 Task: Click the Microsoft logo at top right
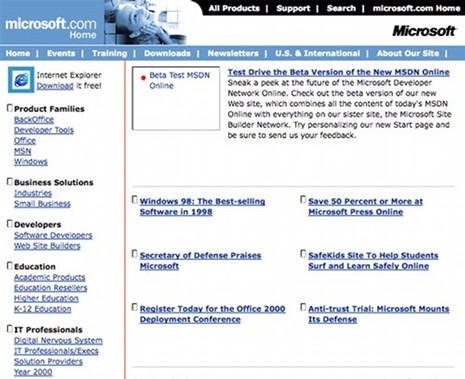[424, 31]
